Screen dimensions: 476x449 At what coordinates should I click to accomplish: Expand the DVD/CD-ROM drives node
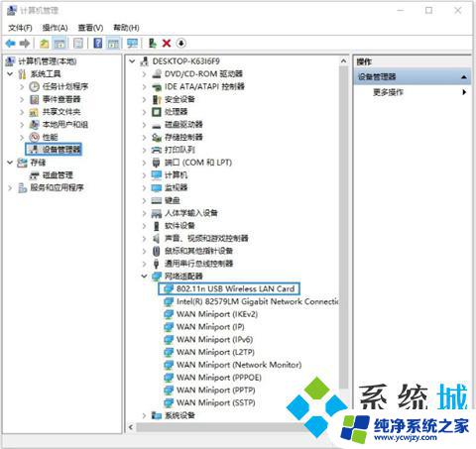[x=144, y=74]
